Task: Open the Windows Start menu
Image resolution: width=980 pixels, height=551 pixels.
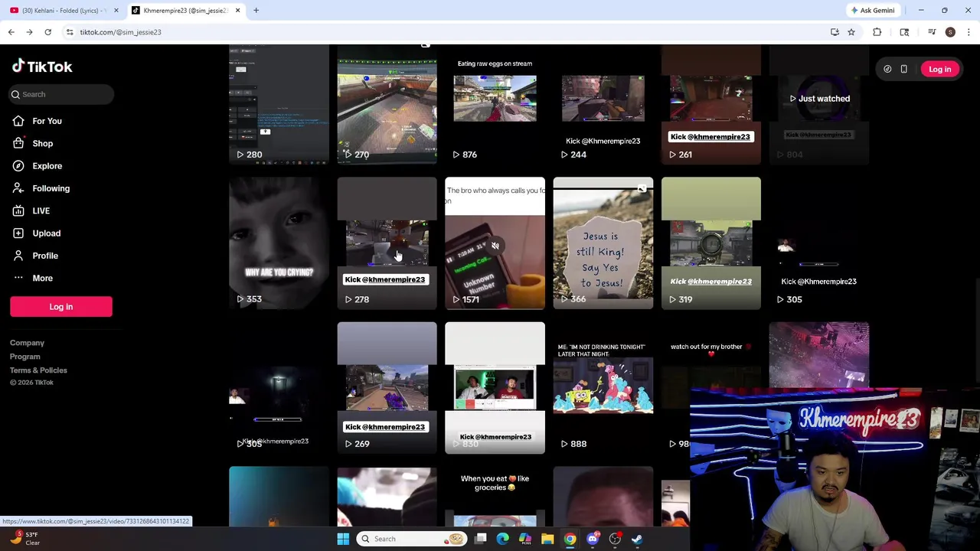Action: (343, 539)
